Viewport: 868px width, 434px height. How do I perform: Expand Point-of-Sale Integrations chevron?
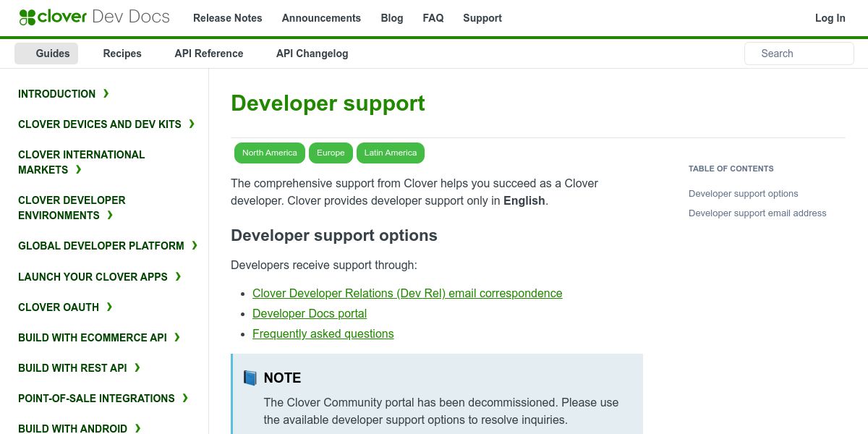(185, 398)
